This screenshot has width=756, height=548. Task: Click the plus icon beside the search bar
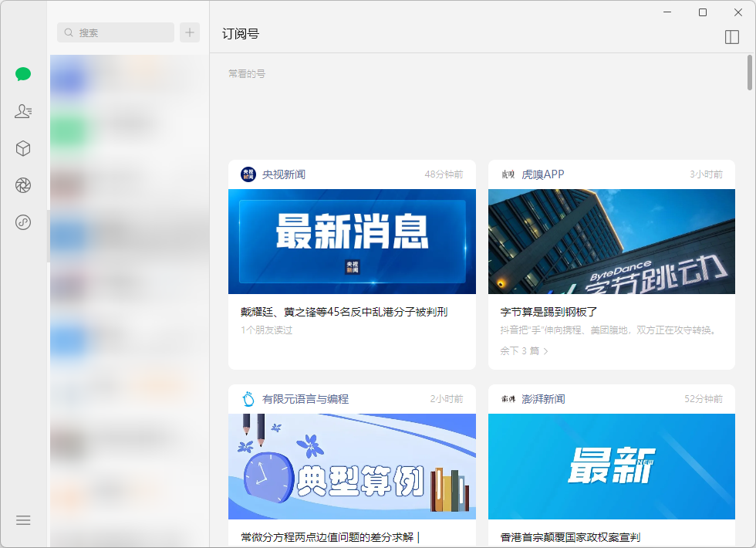click(190, 32)
